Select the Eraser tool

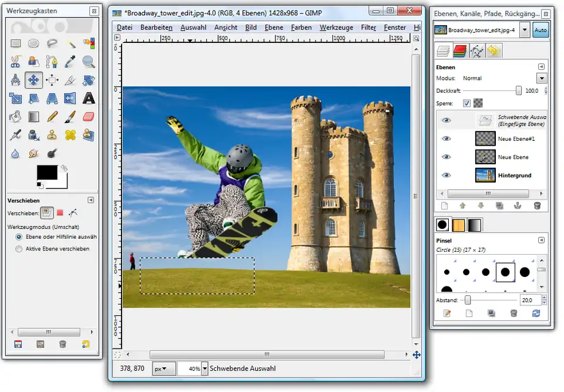(89, 116)
